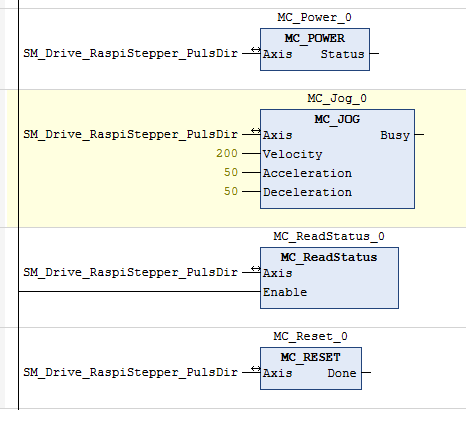Select the Enable input of MC_ReadStatus

tap(285, 292)
